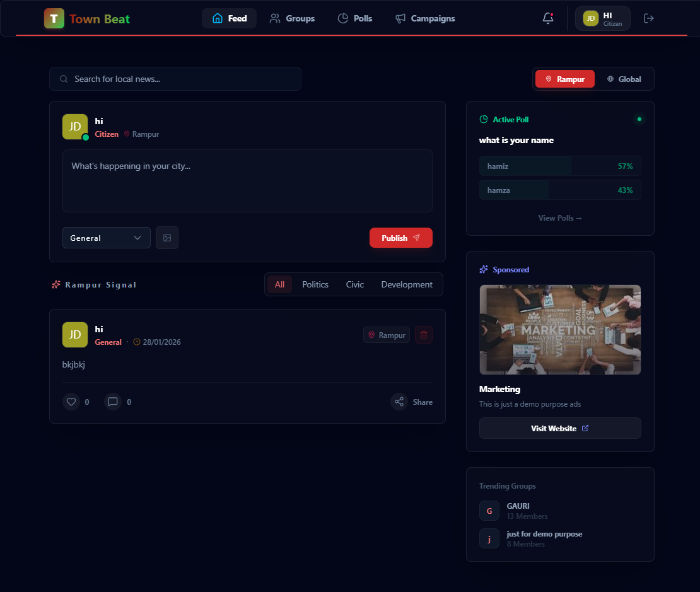This screenshot has width=700, height=592.
Task: Open the HI Citizen profile menu
Action: (x=603, y=18)
